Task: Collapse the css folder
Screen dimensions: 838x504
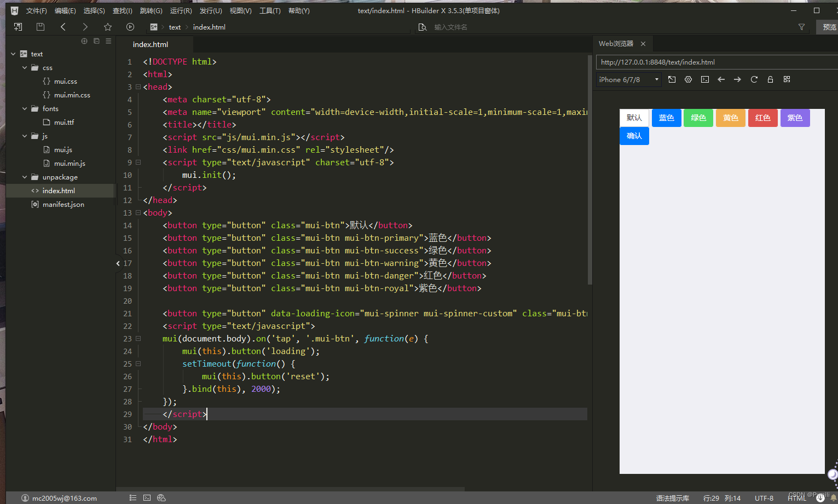Action: (x=25, y=67)
